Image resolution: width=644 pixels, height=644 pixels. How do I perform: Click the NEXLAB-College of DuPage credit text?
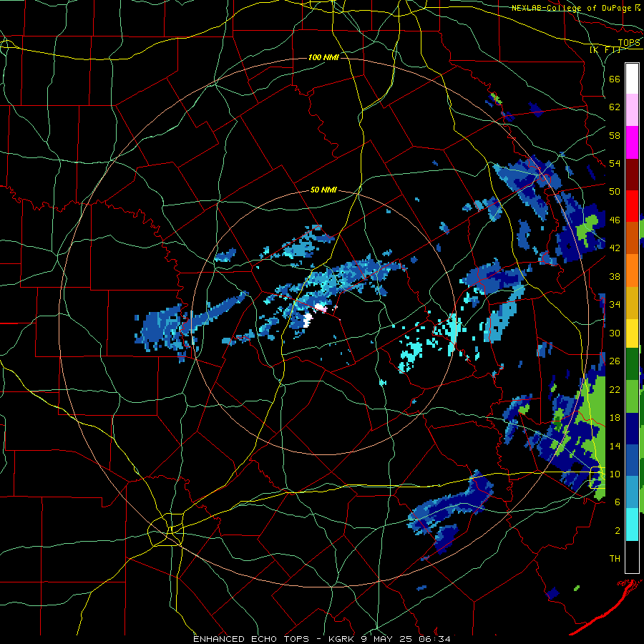571,8
